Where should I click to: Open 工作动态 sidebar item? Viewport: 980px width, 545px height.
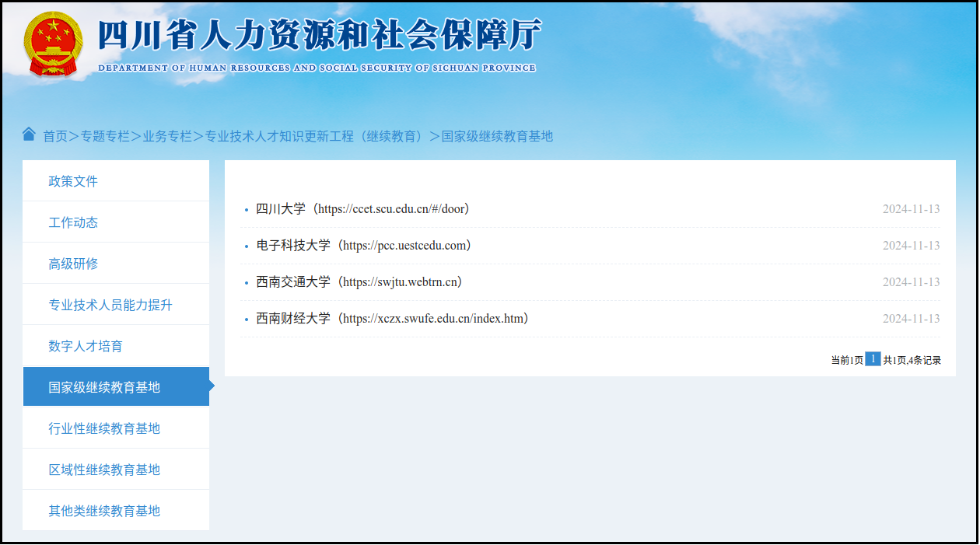tap(73, 222)
